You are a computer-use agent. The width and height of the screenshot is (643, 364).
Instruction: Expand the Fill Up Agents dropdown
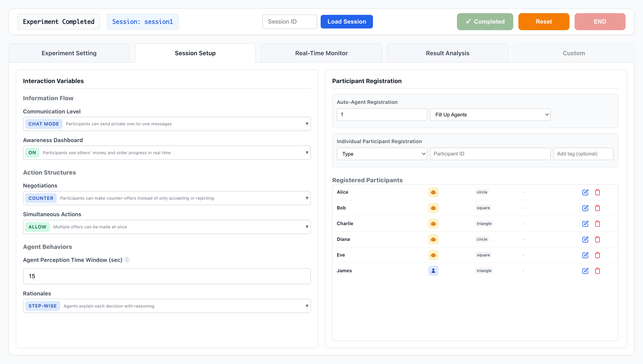(x=490, y=114)
